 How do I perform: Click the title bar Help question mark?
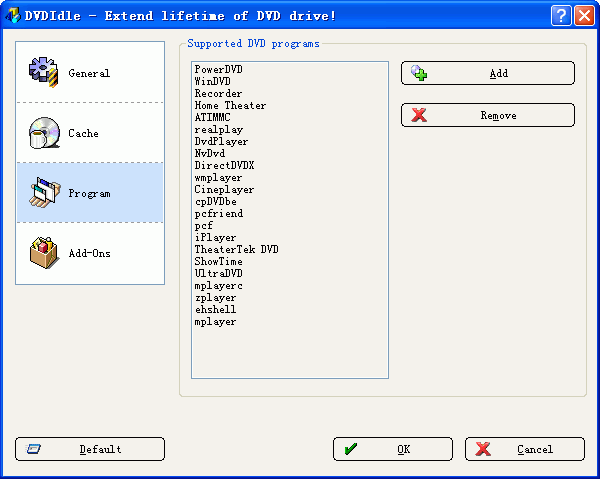pos(561,16)
